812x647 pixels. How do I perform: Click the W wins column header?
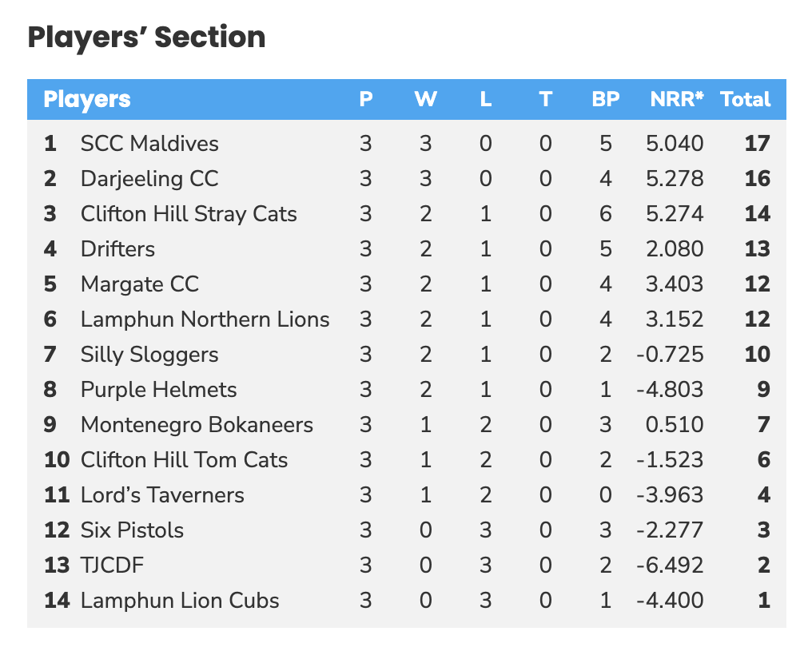click(425, 100)
